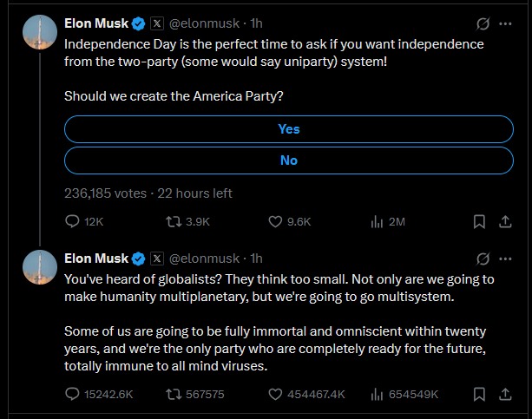Repost the America Party poll post
This screenshot has height=419, width=532.
pyautogui.click(x=172, y=222)
